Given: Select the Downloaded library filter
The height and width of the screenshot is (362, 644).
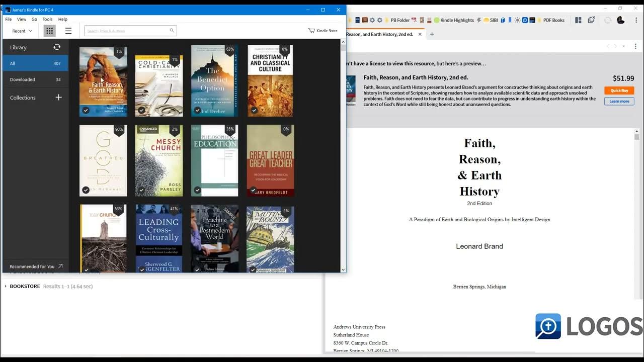Looking at the screenshot, I should (x=35, y=79).
